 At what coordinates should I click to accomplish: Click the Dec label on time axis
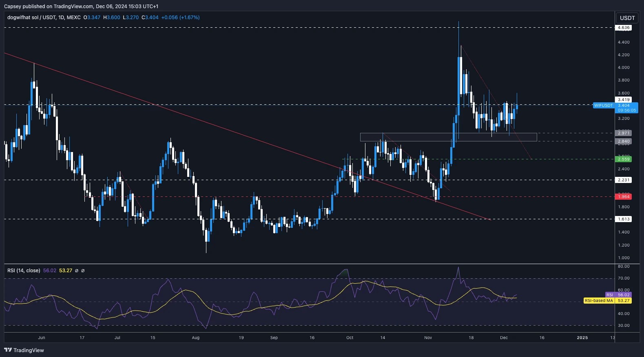click(x=504, y=337)
